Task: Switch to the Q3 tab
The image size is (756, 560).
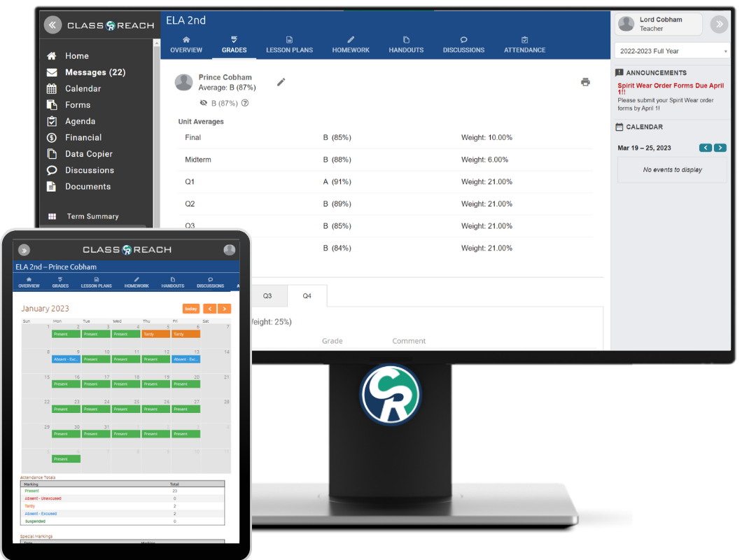Action: (x=268, y=295)
